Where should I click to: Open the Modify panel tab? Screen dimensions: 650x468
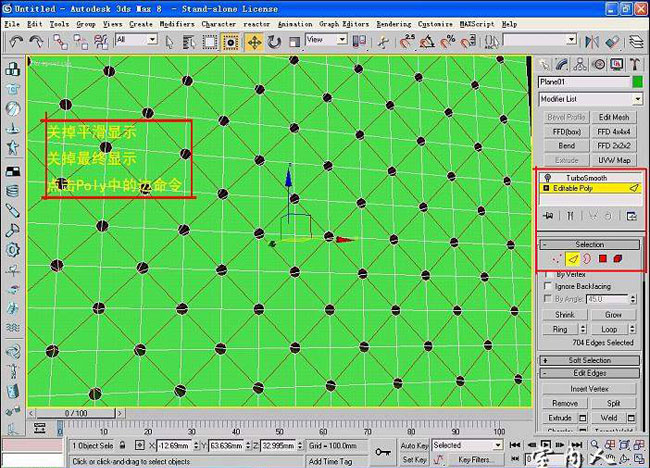pyautogui.click(x=562, y=64)
